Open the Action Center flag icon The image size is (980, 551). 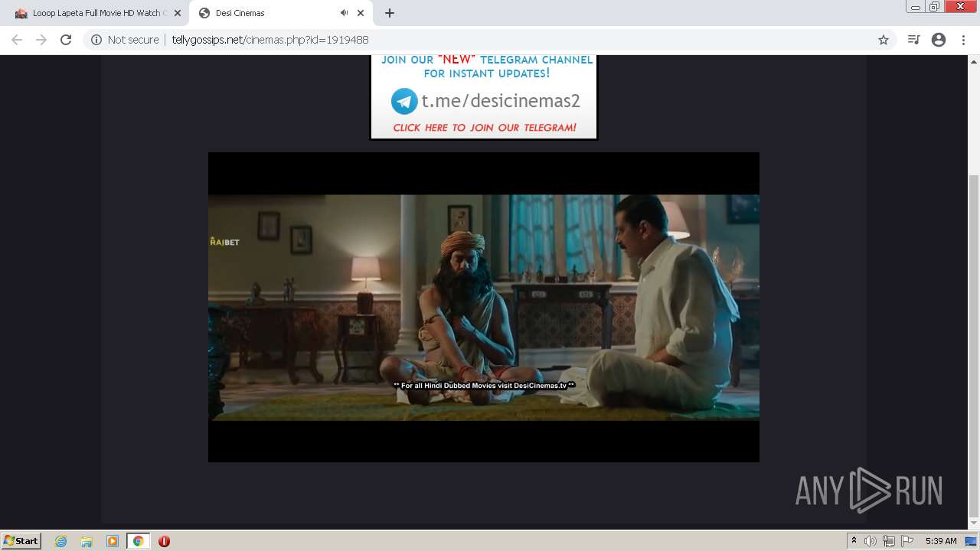tap(907, 541)
